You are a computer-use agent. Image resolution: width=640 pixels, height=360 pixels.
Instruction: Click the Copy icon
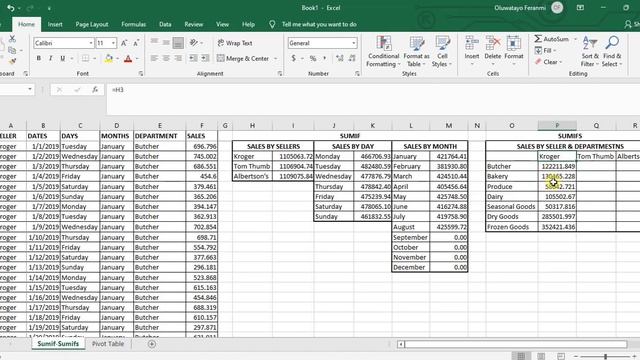[x=12, y=50]
